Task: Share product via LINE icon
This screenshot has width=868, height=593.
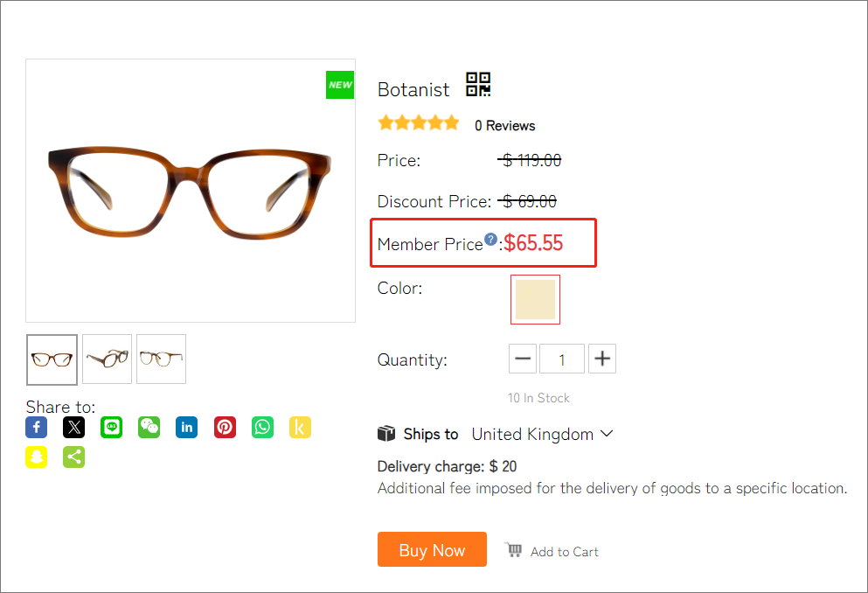Action: pos(112,428)
